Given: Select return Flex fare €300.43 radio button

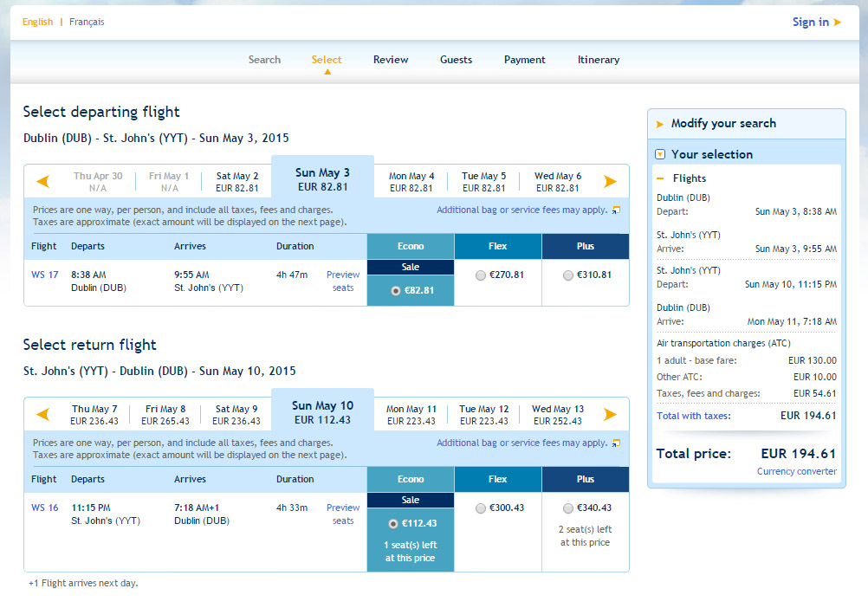Looking at the screenshot, I should [481, 508].
